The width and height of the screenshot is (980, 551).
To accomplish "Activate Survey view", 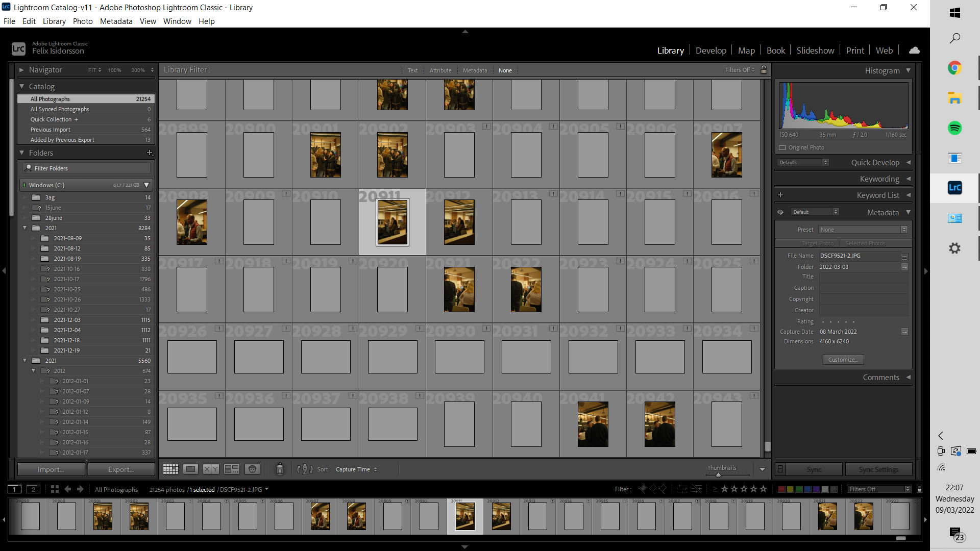I will (x=231, y=469).
